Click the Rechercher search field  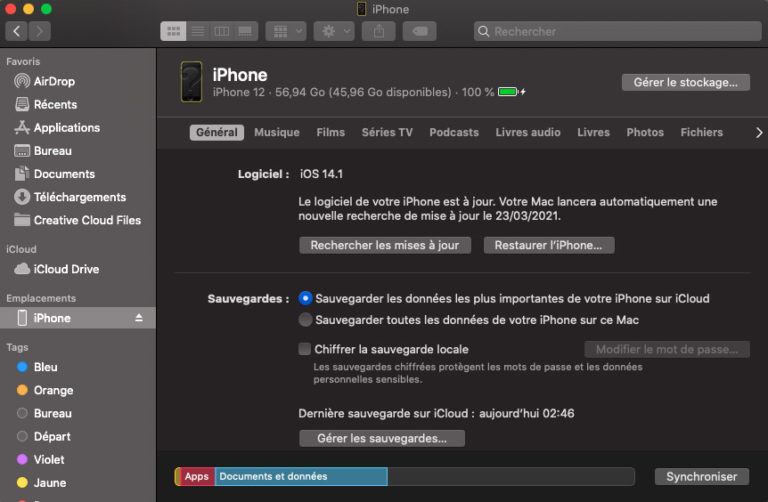616,31
